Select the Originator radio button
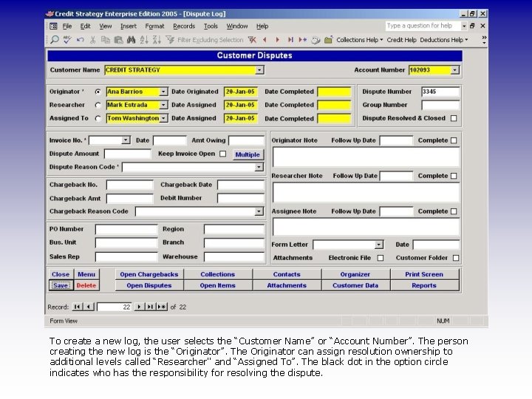 tap(98, 92)
